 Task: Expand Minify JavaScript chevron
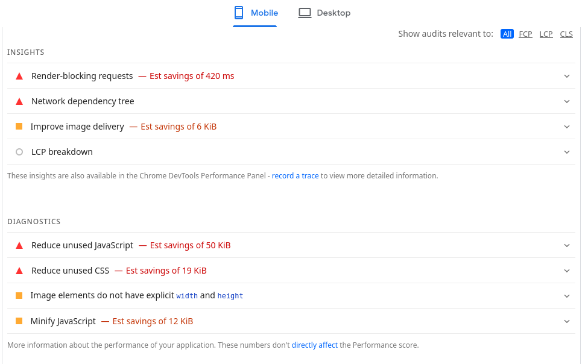567,321
